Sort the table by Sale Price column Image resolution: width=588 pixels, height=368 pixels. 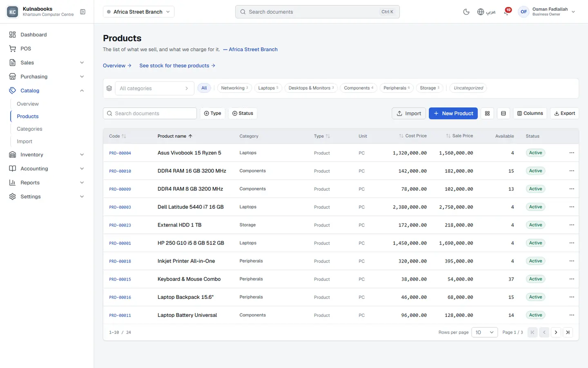[459, 136]
